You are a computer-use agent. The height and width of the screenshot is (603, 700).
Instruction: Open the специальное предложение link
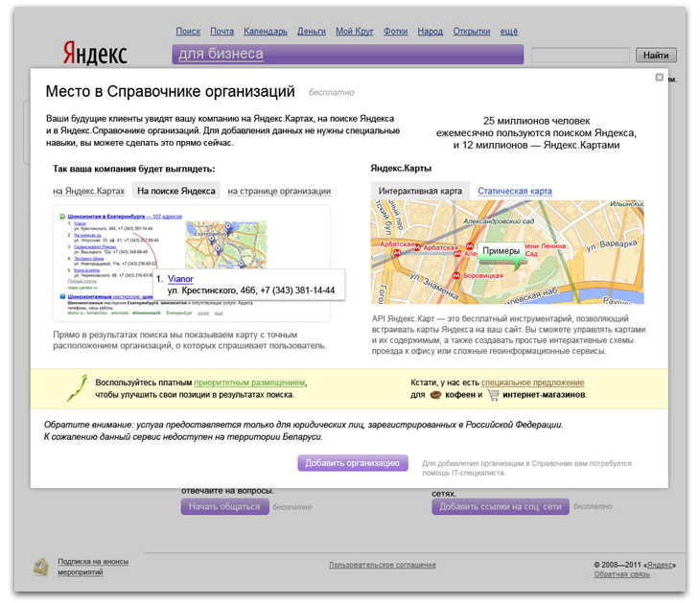532,383
